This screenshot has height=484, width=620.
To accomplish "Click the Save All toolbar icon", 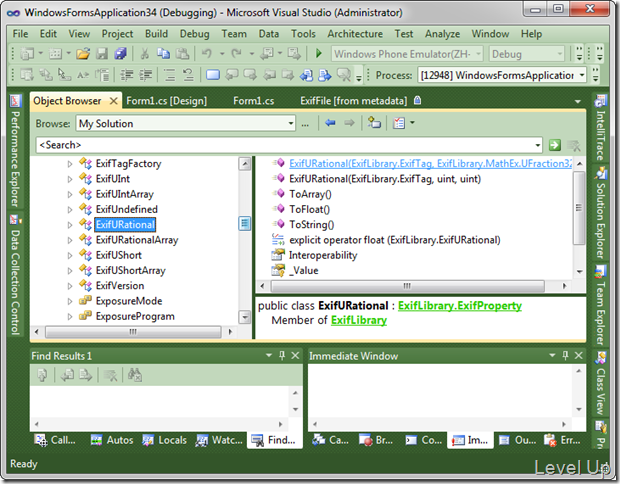I will [x=120, y=53].
